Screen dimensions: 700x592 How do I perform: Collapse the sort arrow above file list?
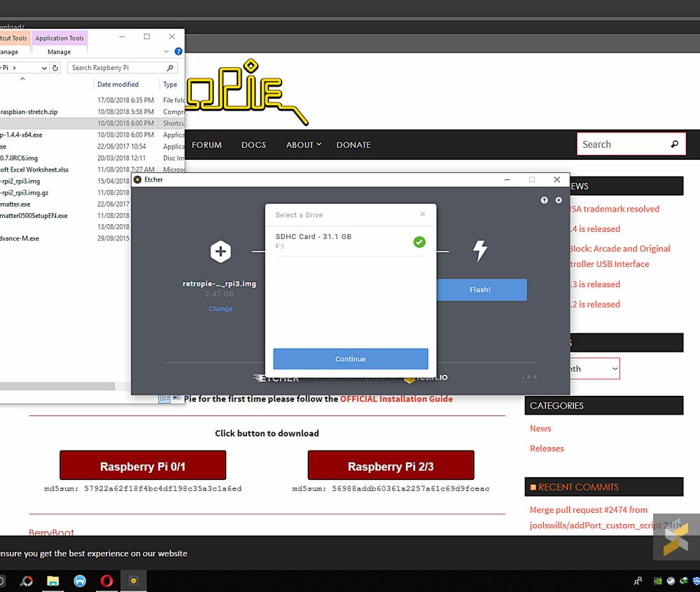[23, 78]
